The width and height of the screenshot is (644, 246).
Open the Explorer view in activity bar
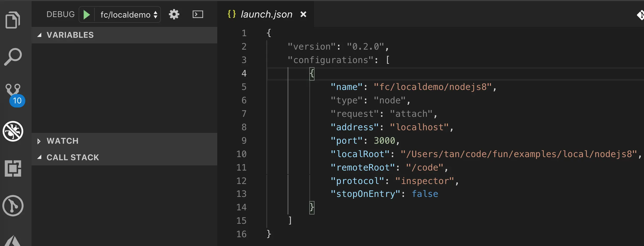coord(13,20)
